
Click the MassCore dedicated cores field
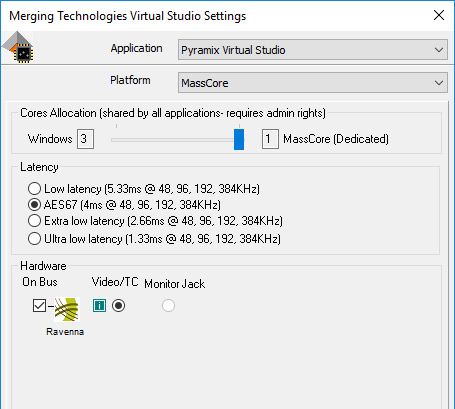[270, 139]
